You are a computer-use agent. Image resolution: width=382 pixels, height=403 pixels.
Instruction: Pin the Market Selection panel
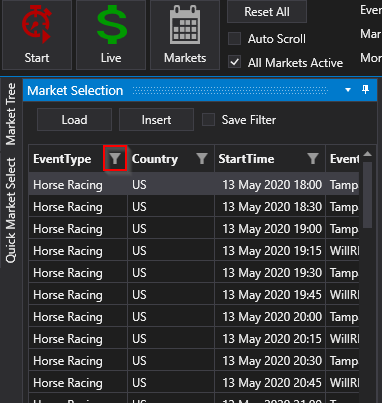point(366,90)
